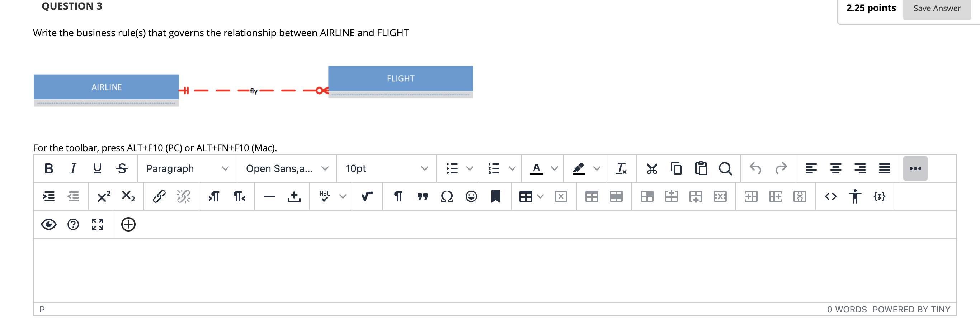Center align text
The image size is (980, 334).
pyautogui.click(x=835, y=168)
